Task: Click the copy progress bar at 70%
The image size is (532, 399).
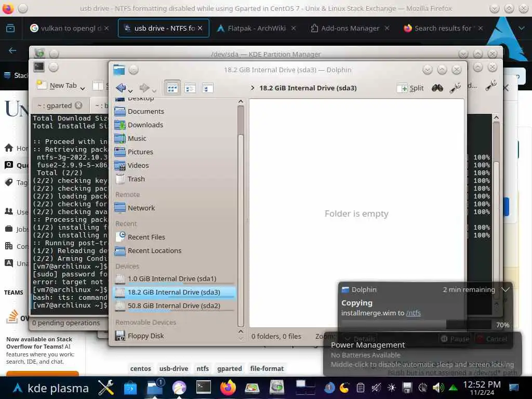Action: (416, 325)
